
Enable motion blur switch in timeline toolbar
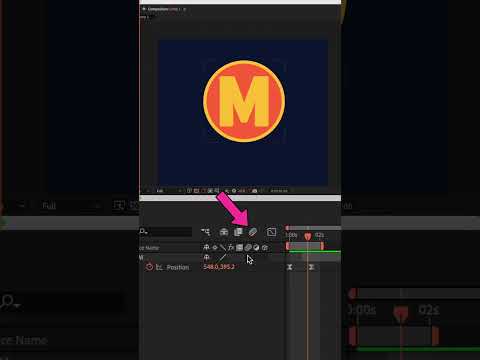tap(253, 232)
